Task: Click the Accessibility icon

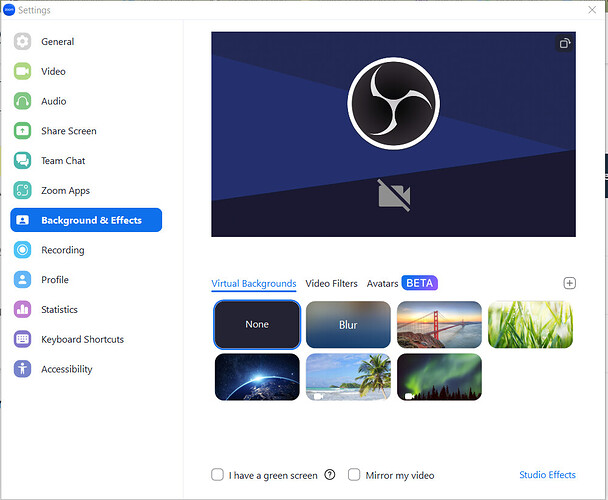Action: [x=23, y=369]
